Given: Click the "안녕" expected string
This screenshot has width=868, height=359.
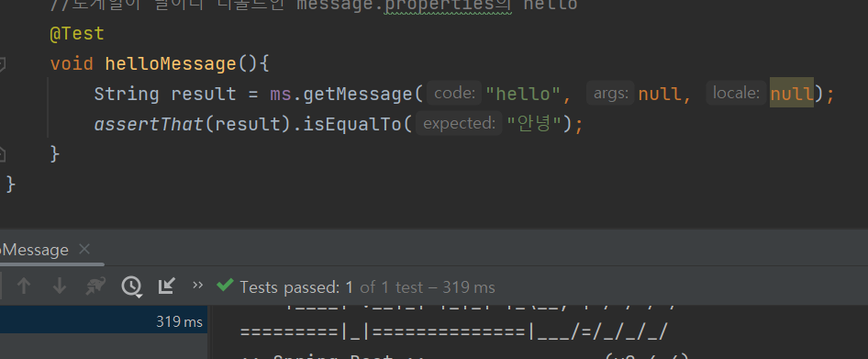Looking at the screenshot, I should pos(535,124).
